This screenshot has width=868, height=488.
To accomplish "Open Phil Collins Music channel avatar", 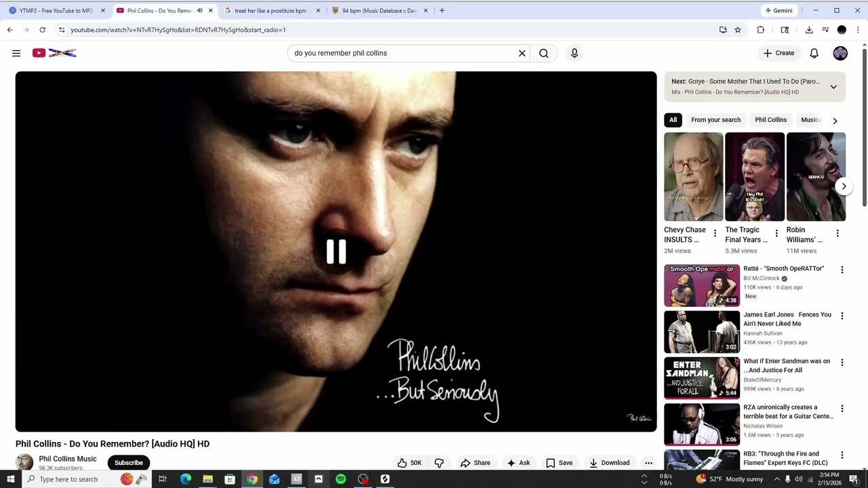I will [24, 462].
